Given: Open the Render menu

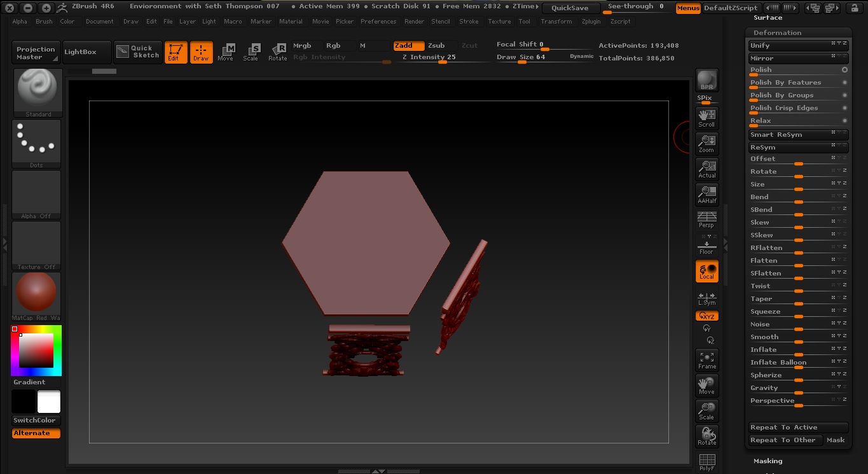Looking at the screenshot, I should click(414, 22).
